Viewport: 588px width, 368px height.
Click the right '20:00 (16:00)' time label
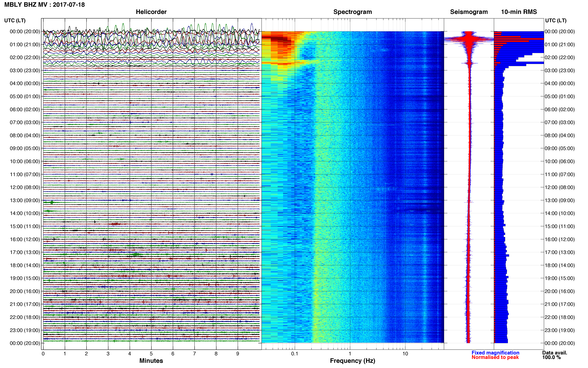point(560,291)
